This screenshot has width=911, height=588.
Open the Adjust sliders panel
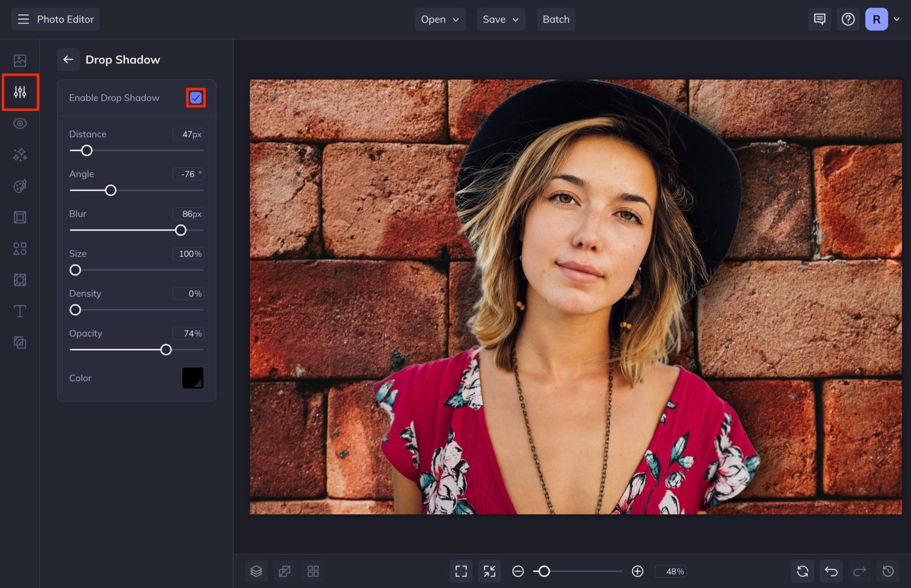pos(20,92)
